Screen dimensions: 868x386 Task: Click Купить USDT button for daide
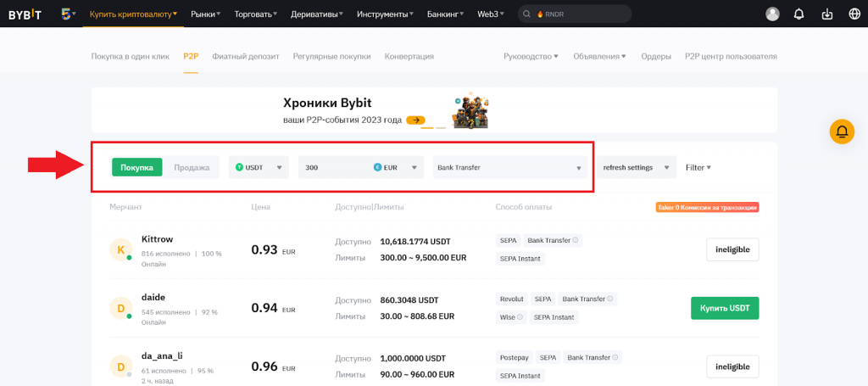725,308
